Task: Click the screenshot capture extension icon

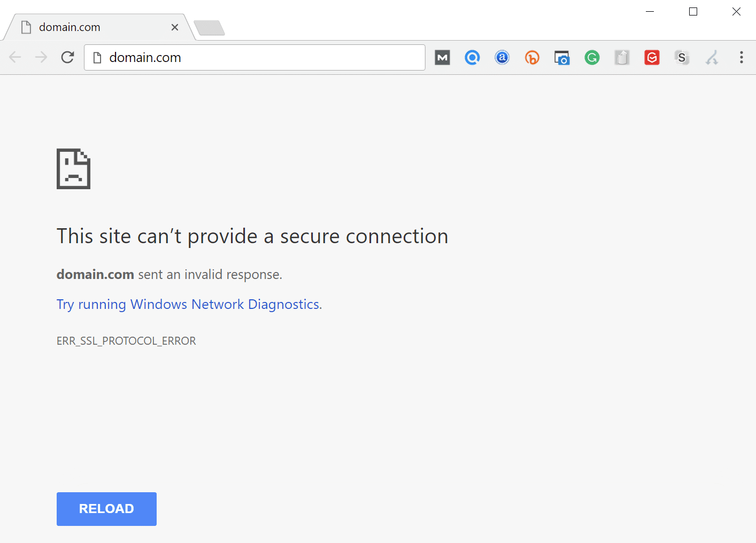Action: click(562, 57)
